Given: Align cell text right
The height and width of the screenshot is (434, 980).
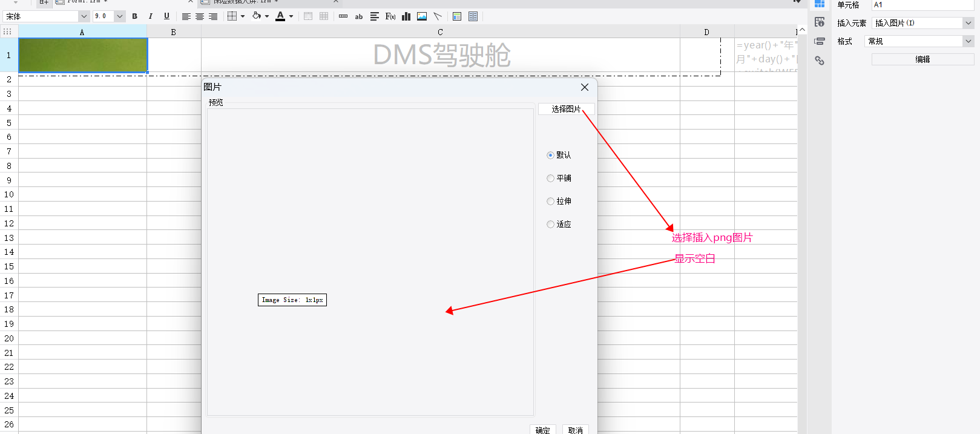Looking at the screenshot, I should tap(213, 16).
